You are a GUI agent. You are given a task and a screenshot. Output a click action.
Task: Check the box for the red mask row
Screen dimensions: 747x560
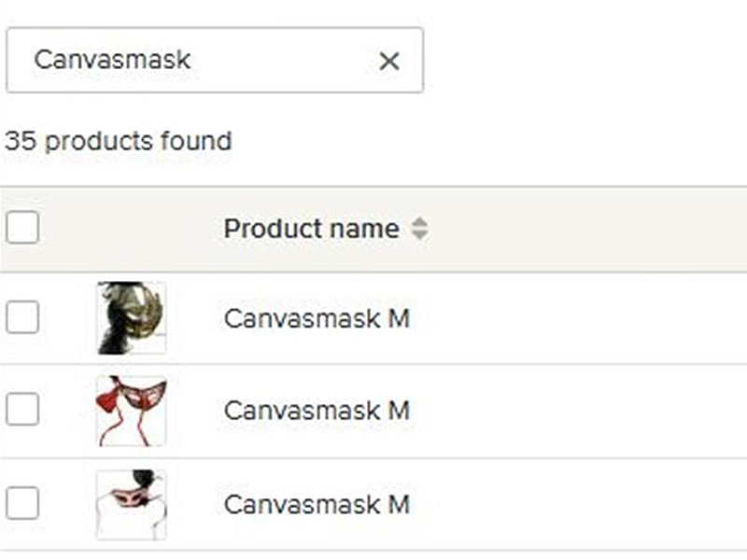pos(21,410)
